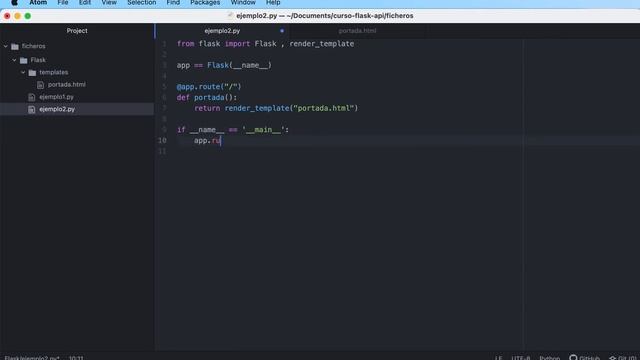Collapse the templates folder chevron
This screenshot has height=360, width=640.
pos(23,72)
